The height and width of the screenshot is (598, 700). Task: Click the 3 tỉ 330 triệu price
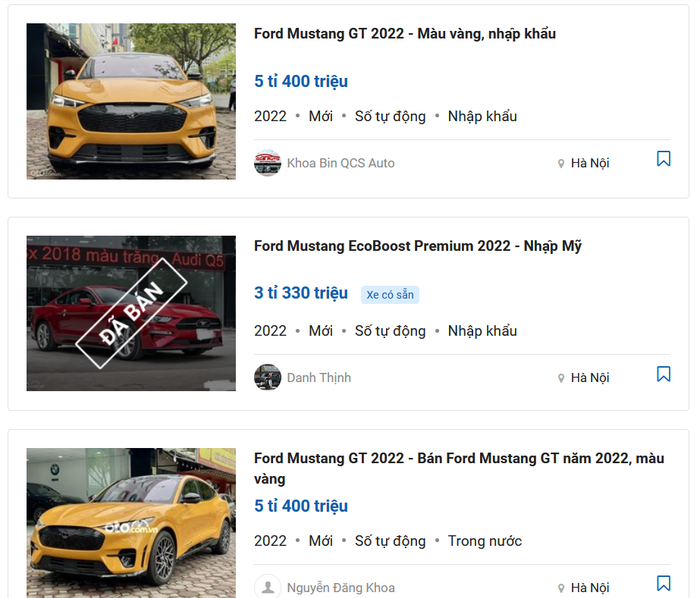click(x=301, y=293)
